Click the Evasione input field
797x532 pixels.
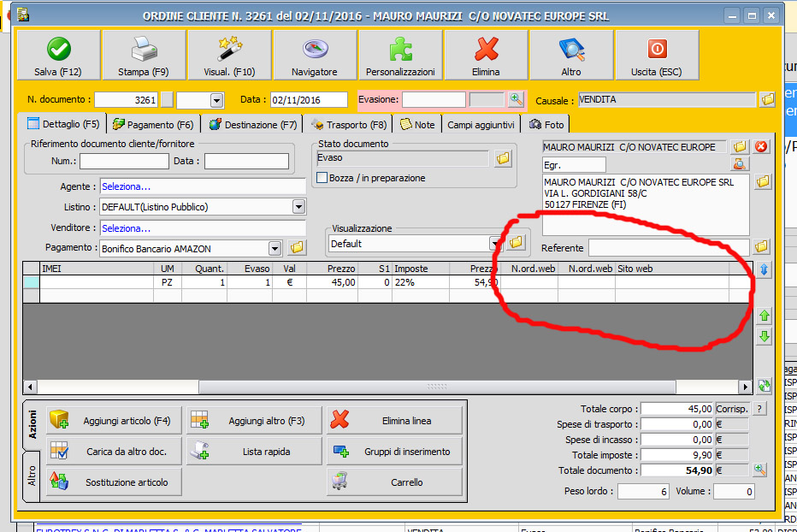click(x=434, y=99)
